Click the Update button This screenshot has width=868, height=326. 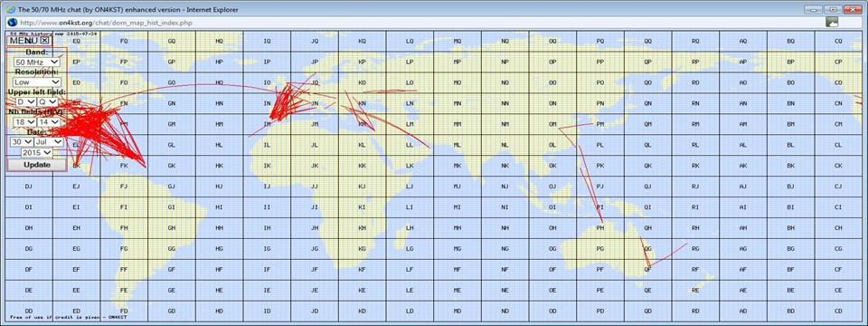36,165
